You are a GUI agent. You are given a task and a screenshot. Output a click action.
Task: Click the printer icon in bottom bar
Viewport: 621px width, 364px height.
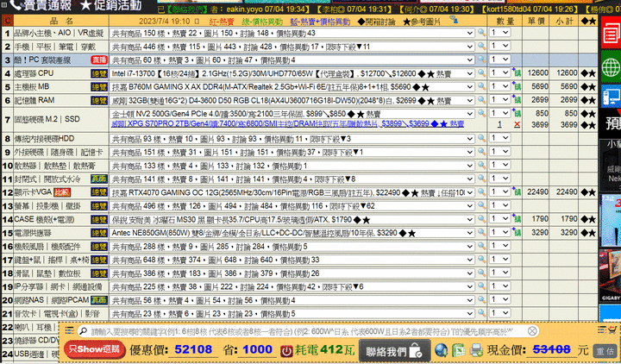tap(476, 350)
